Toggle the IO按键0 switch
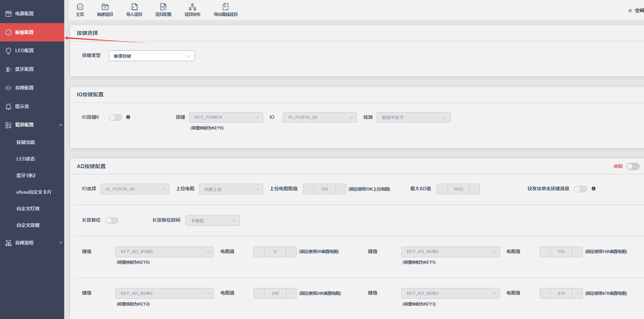Screen dimensions: 644x319 (x=115, y=117)
